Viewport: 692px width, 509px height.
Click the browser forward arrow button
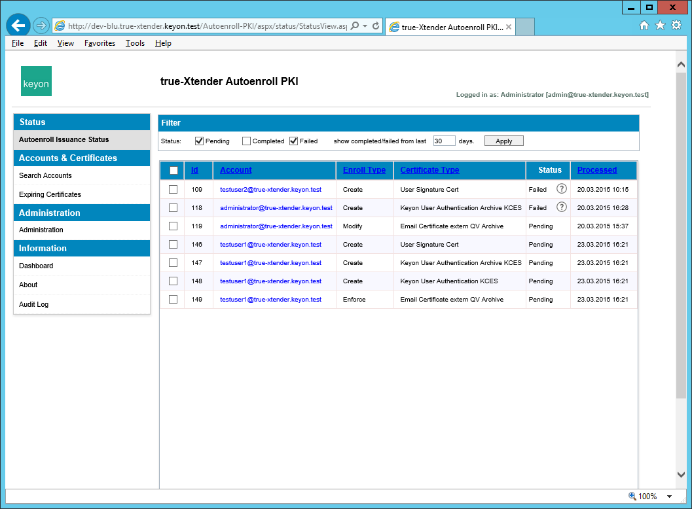(x=41, y=26)
